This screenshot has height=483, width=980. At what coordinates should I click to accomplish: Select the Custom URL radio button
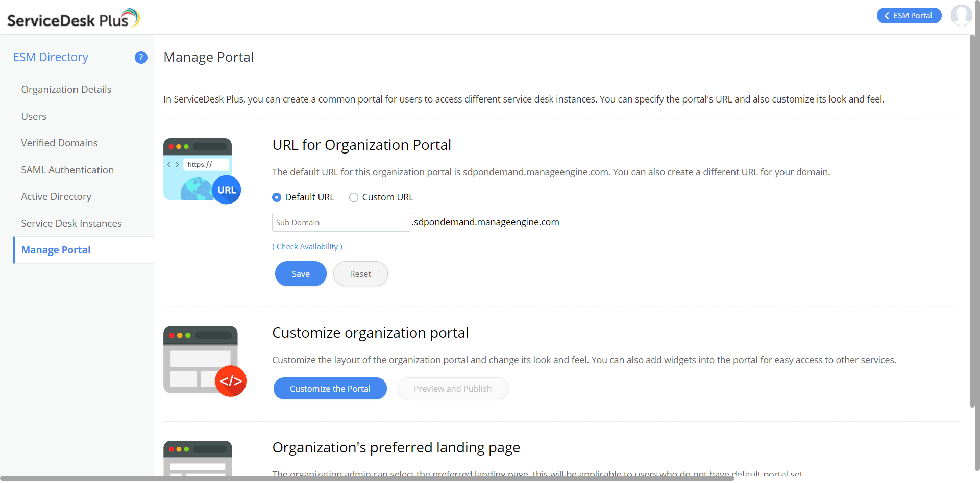353,197
